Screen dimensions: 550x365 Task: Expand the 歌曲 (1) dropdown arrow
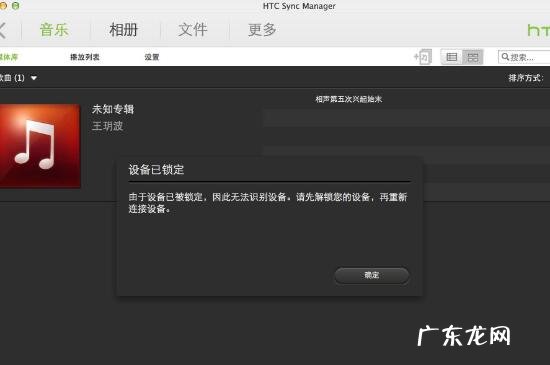pyautogui.click(x=34, y=78)
